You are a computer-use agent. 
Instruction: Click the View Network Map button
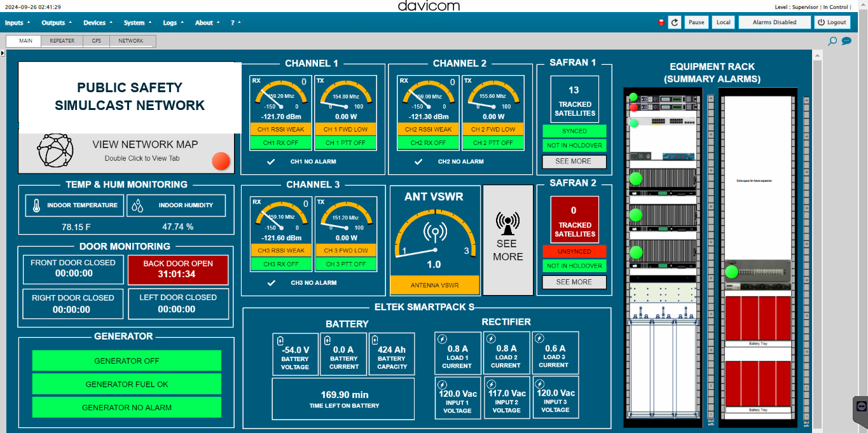(x=127, y=153)
